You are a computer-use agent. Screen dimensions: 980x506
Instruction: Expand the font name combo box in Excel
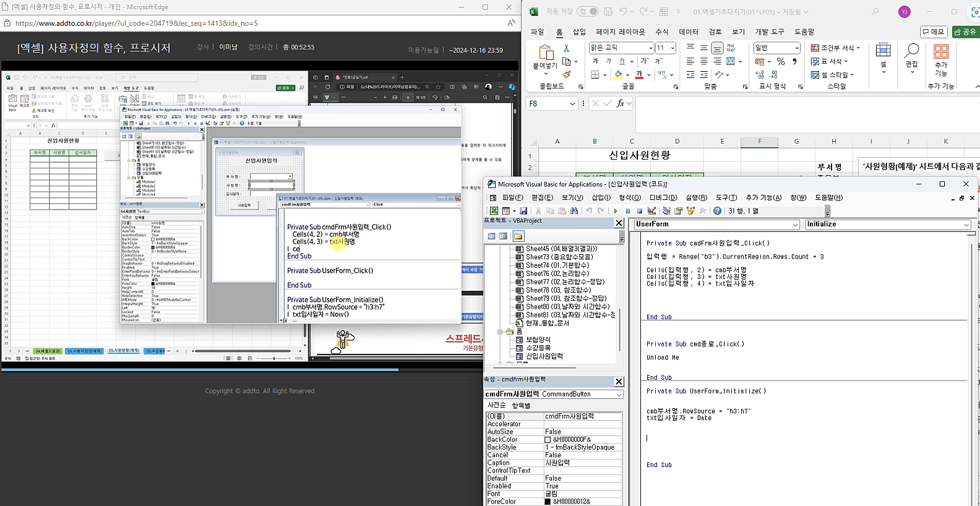[650, 48]
